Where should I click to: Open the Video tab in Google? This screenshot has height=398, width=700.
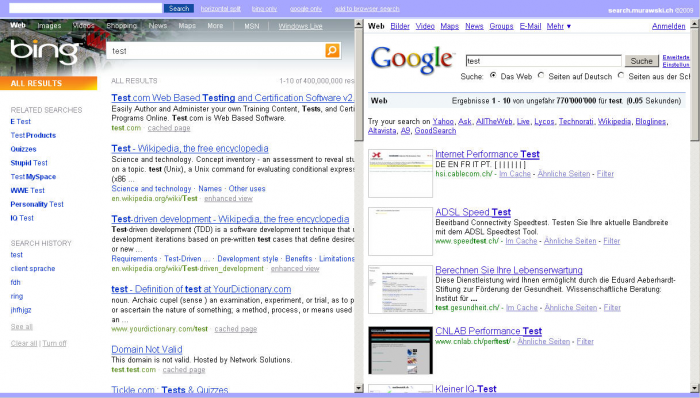tap(425, 26)
